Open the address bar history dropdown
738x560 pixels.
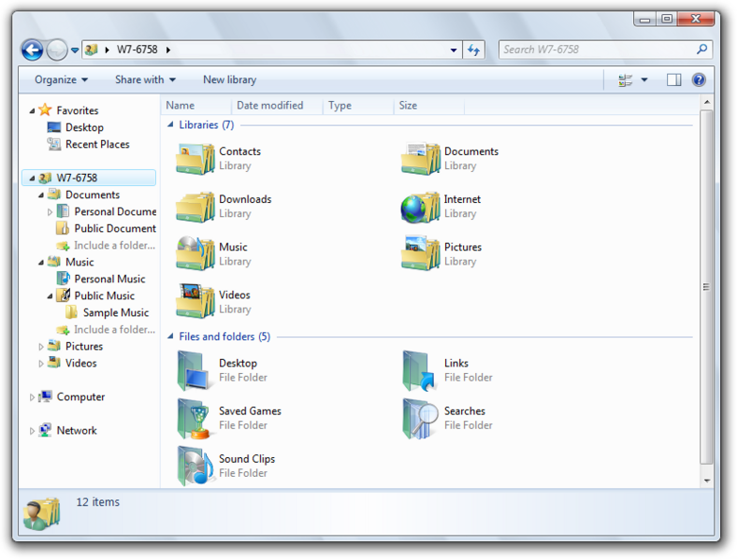click(454, 50)
